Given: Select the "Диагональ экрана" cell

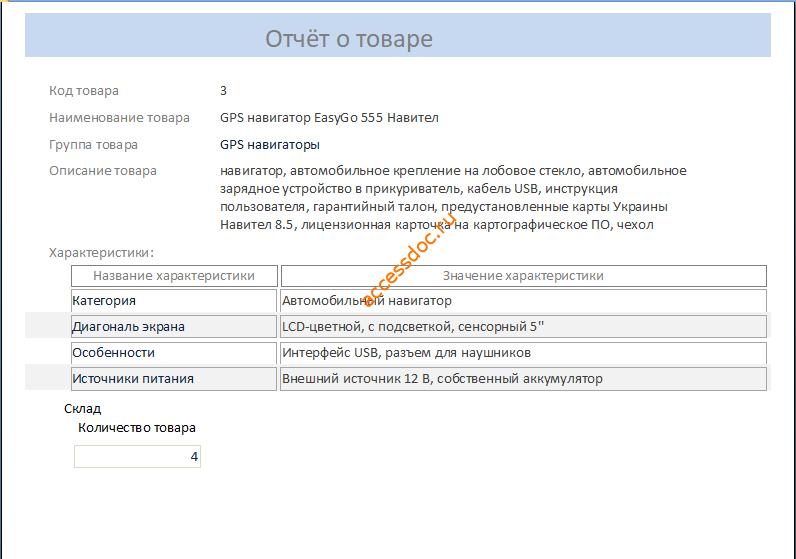Looking at the screenshot, I should pyautogui.click(x=174, y=326).
